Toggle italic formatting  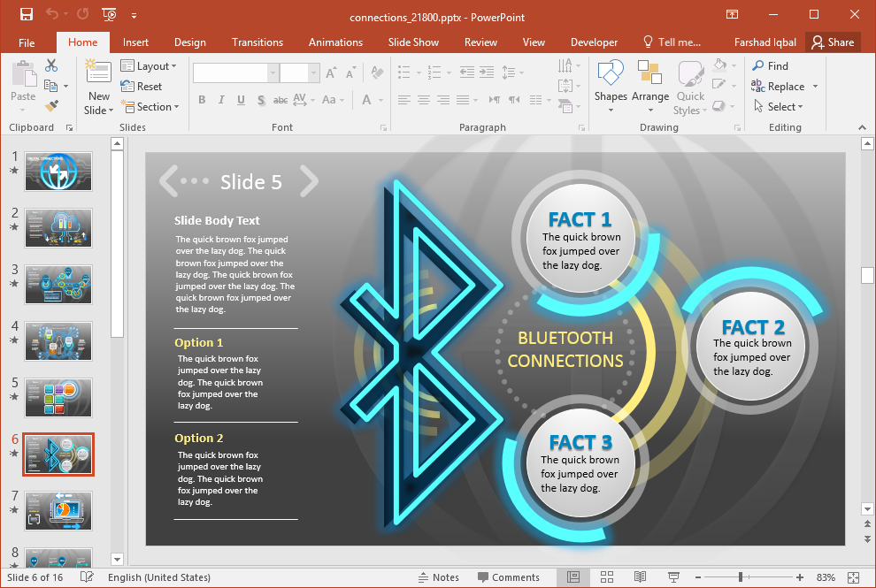[x=221, y=100]
